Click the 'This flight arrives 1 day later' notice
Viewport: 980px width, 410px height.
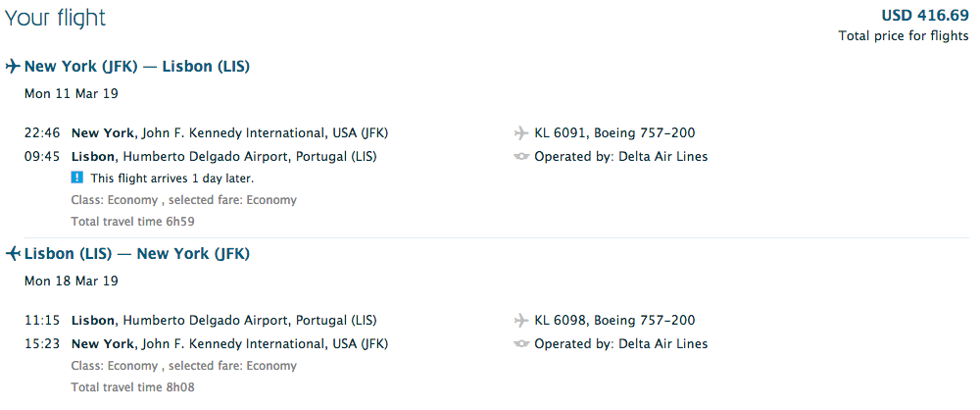172,179
